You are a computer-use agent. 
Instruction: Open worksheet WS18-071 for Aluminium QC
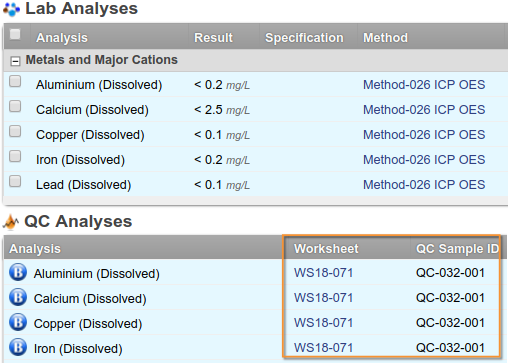323,273
